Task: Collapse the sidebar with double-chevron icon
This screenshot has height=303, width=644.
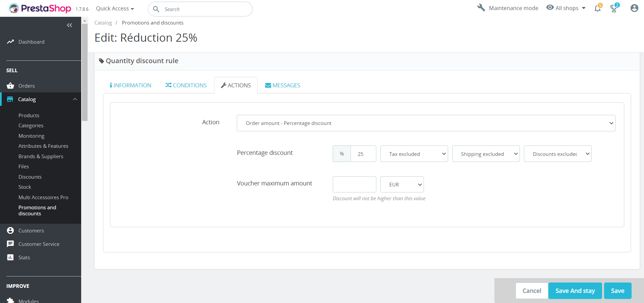Action: coord(69,25)
